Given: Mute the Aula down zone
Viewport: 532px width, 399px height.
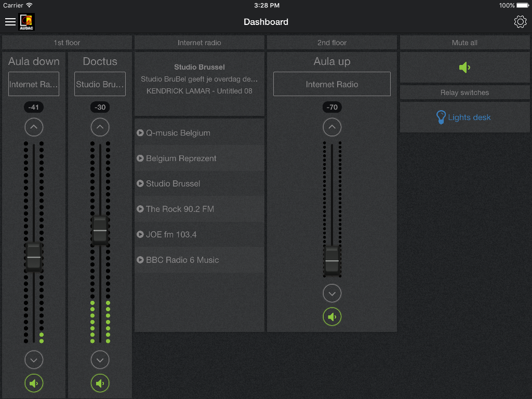Looking at the screenshot, I should point(34,383).
